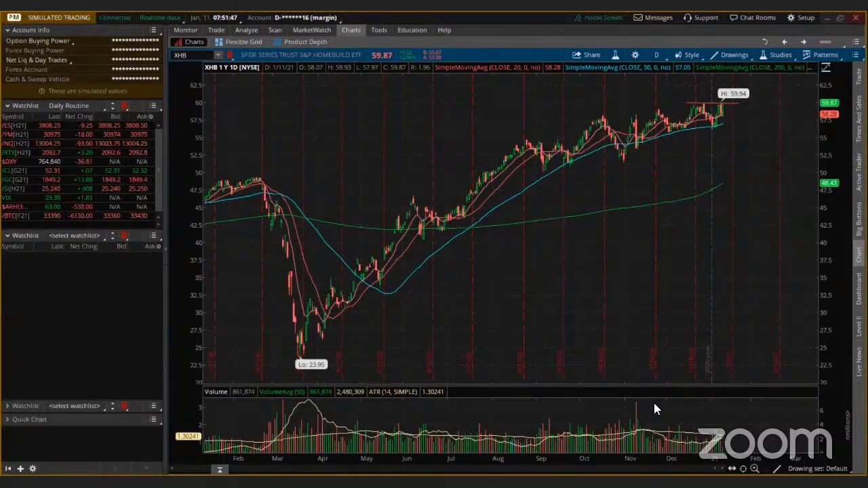
Task: Open the Studies menu
Action: tap(775, 55)
